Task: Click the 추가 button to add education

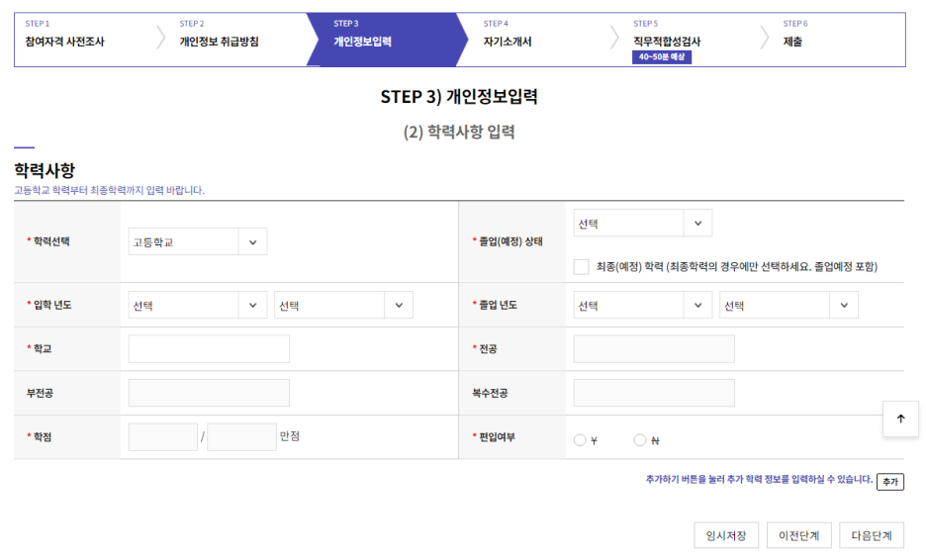Action: click(889, 482)
